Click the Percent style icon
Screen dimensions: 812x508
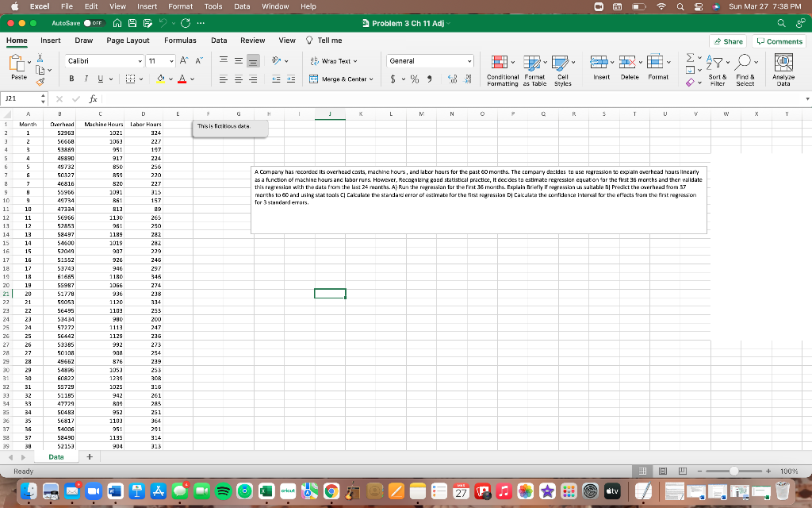pyautogui.click(x=413, y=79)
